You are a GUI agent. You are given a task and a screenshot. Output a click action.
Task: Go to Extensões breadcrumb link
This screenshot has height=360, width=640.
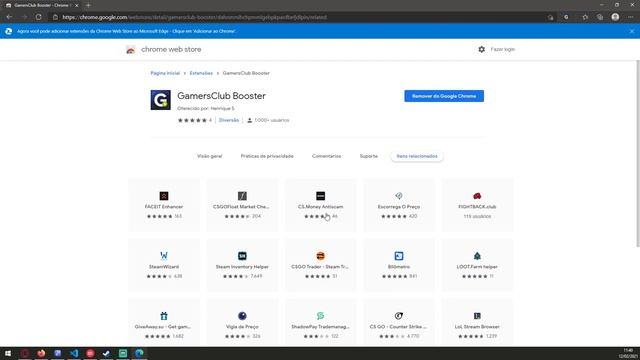[201, 73]
